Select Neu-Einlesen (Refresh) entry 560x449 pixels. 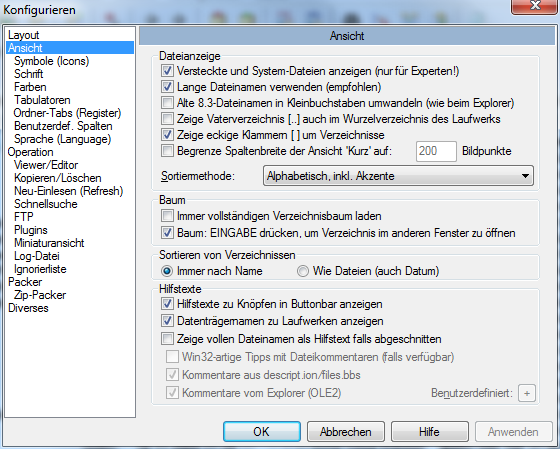click(x=69, y=191)
